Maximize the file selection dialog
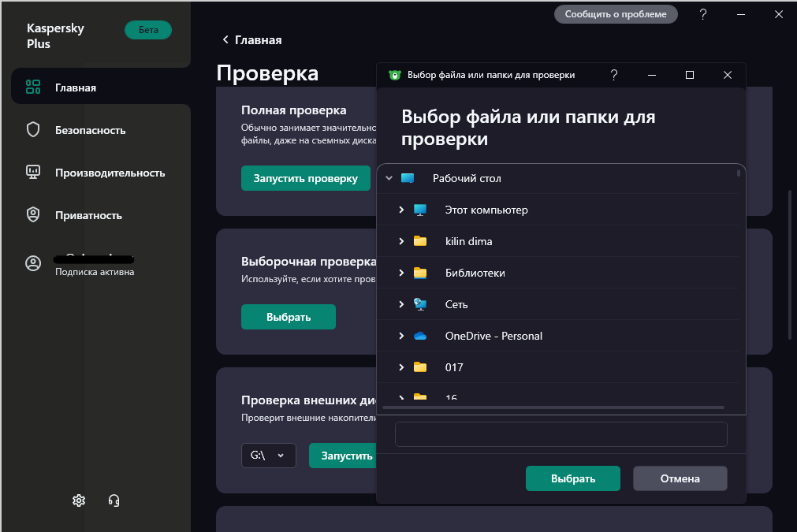Viewport: 797px width, 532px height. pyautogui.click(x=690, y=75)
